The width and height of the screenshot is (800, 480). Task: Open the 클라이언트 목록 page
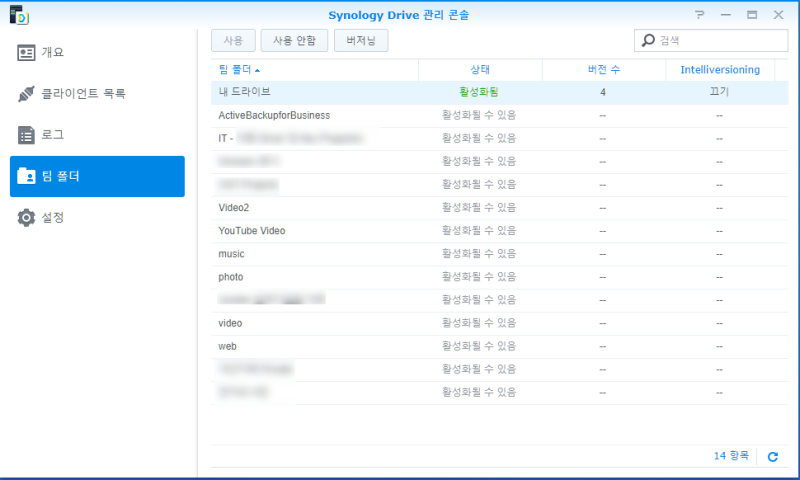[x=97, y=94]
